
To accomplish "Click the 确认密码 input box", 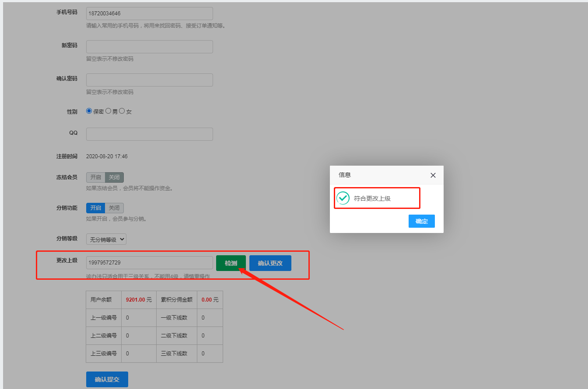I will coord(149,80).
